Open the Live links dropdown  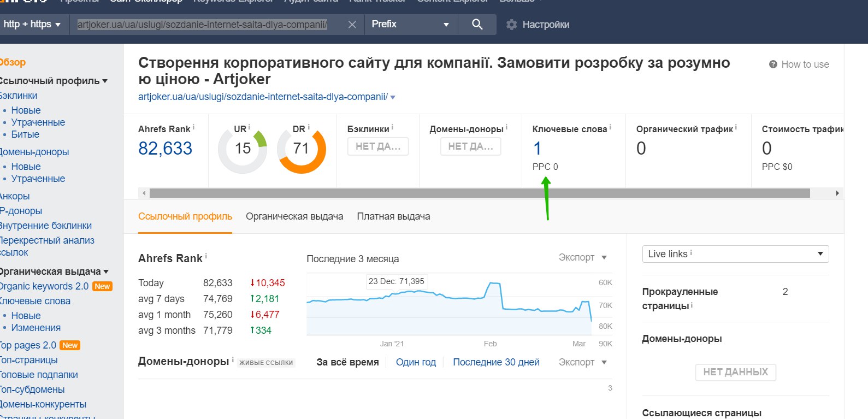coord(735,254)
